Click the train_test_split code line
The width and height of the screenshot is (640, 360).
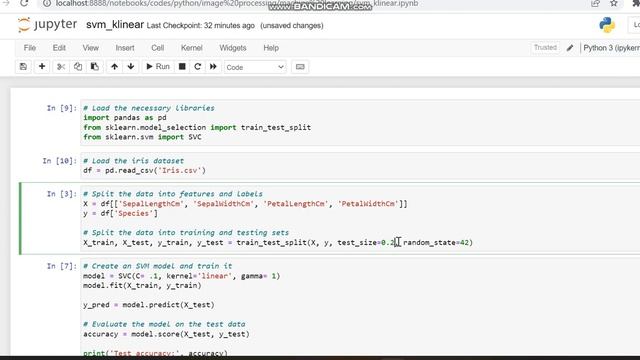point(278,242)
